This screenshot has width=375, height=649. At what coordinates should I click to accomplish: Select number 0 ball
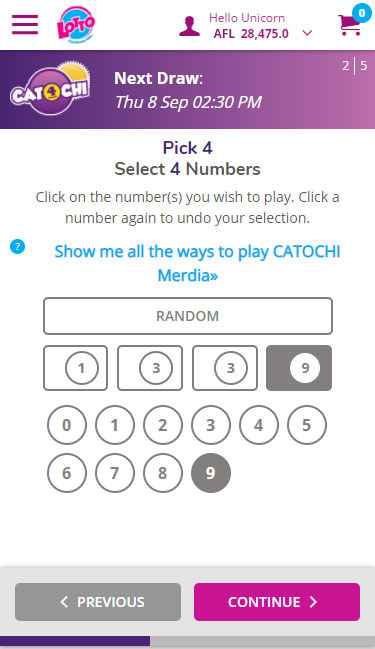tap(67, 425)
